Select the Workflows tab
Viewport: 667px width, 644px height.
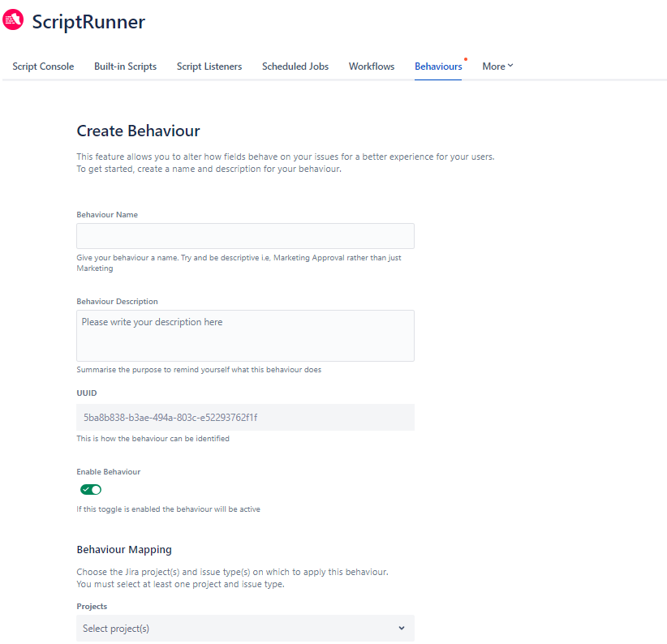[x=372, y=67]
